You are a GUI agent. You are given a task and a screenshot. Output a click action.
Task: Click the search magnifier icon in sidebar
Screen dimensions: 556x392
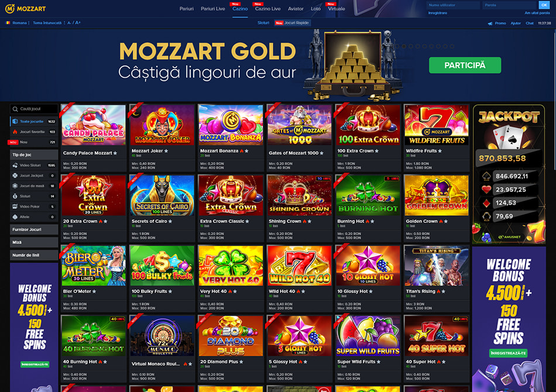coord(15,109)
